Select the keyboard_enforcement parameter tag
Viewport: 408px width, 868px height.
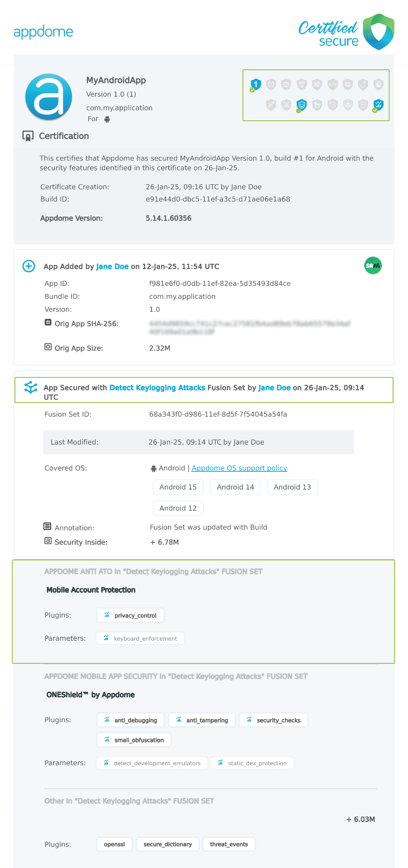[140, 639]
